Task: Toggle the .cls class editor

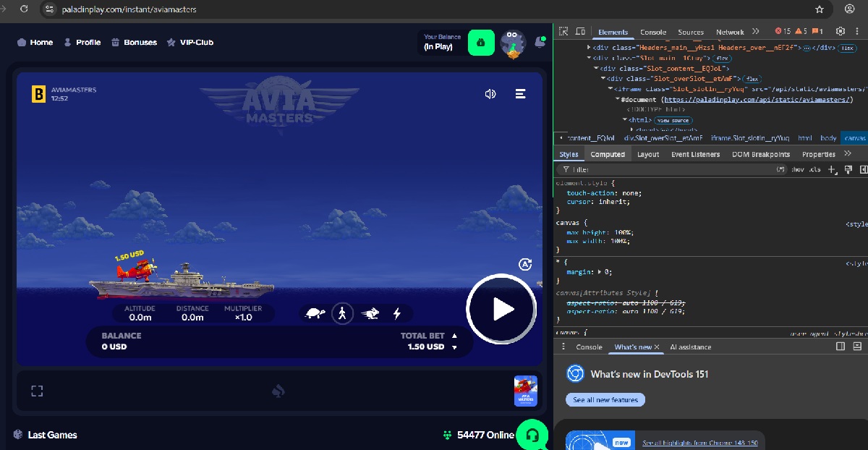Action: [816, 169]
